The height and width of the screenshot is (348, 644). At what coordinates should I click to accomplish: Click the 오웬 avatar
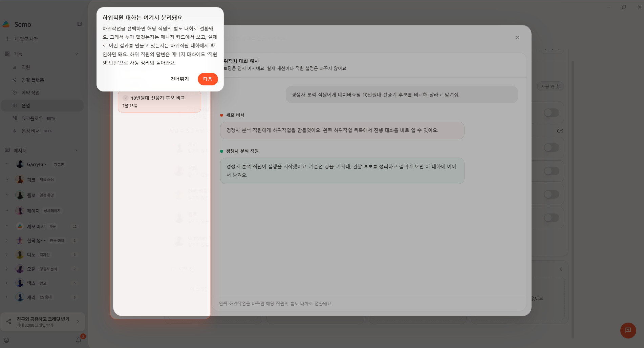tap(20, 269)
